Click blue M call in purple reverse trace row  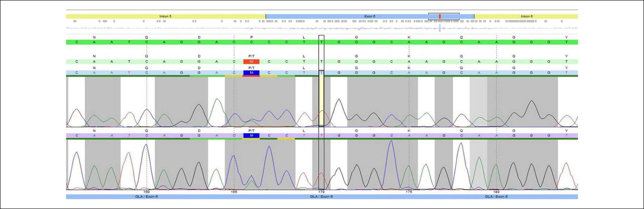pyautogui.click(x=251, y=136)
